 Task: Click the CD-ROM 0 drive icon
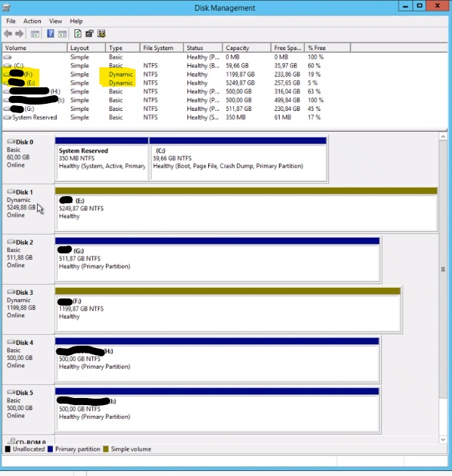click(11, 441)
